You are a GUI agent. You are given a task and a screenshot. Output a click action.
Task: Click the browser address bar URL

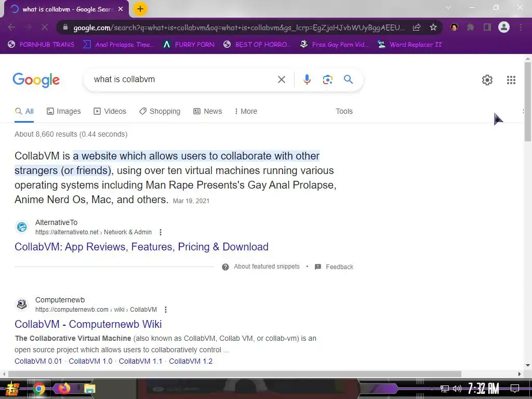click(x=239, y=28)
